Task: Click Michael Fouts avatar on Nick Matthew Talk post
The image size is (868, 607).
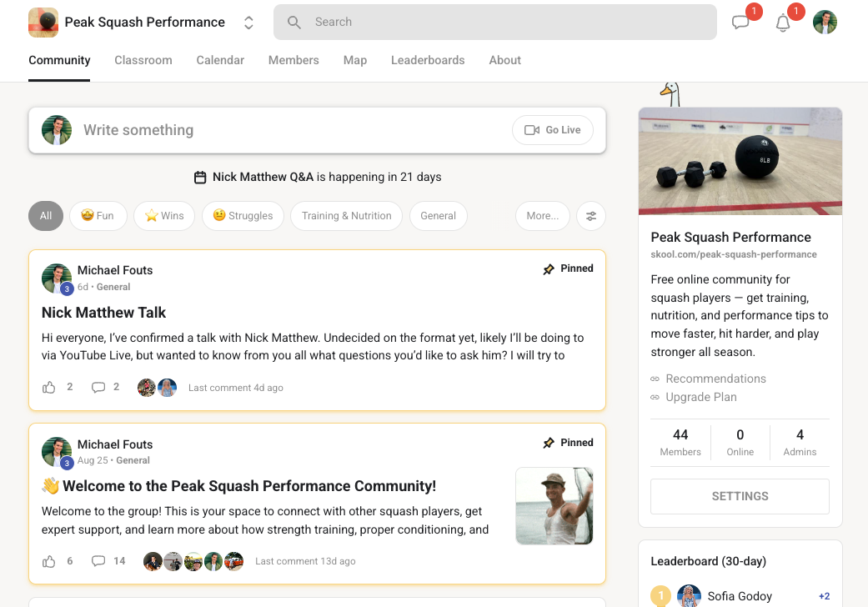Action: pyautogui.click(x=57, y=278)
